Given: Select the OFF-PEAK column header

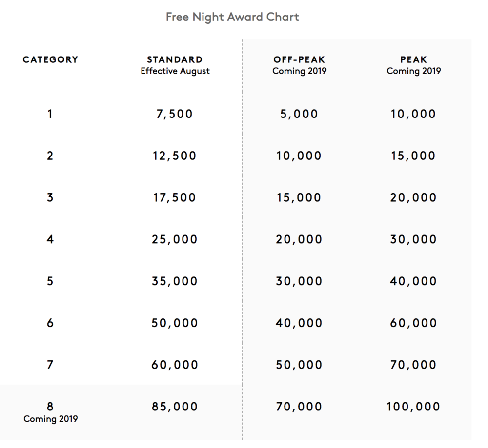Looking at the screenshot, I should 299,60.
